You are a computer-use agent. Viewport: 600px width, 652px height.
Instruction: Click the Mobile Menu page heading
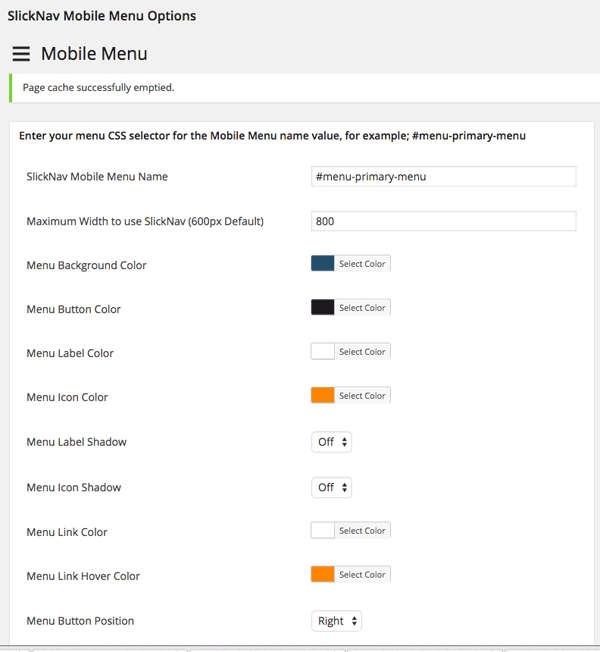(94, 54)
